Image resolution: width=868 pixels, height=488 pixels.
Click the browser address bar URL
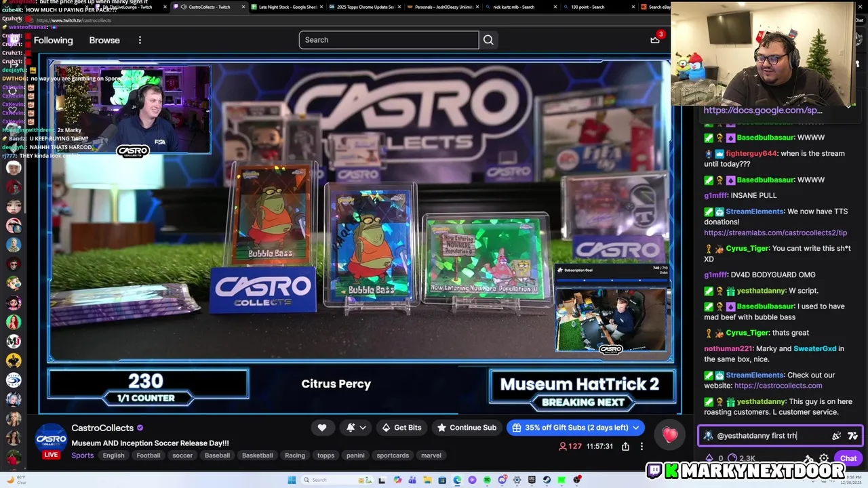pos(73,20)
